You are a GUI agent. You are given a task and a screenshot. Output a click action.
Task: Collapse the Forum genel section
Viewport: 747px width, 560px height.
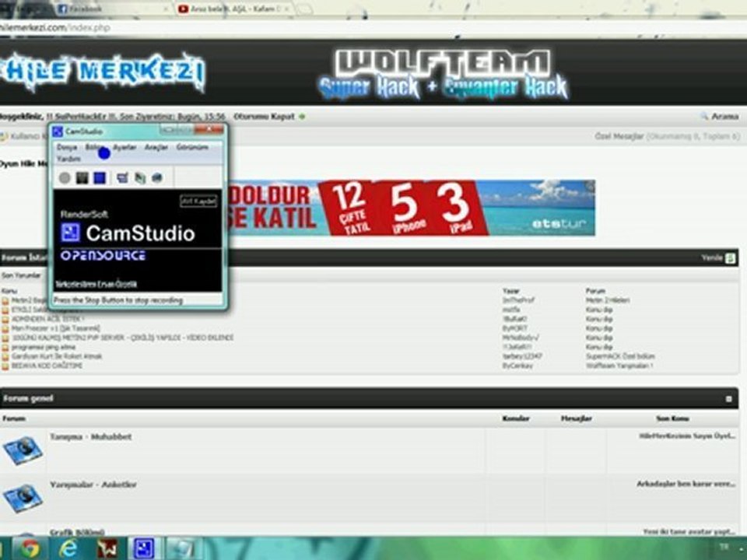pyautogui.click(x=728, y=398)
